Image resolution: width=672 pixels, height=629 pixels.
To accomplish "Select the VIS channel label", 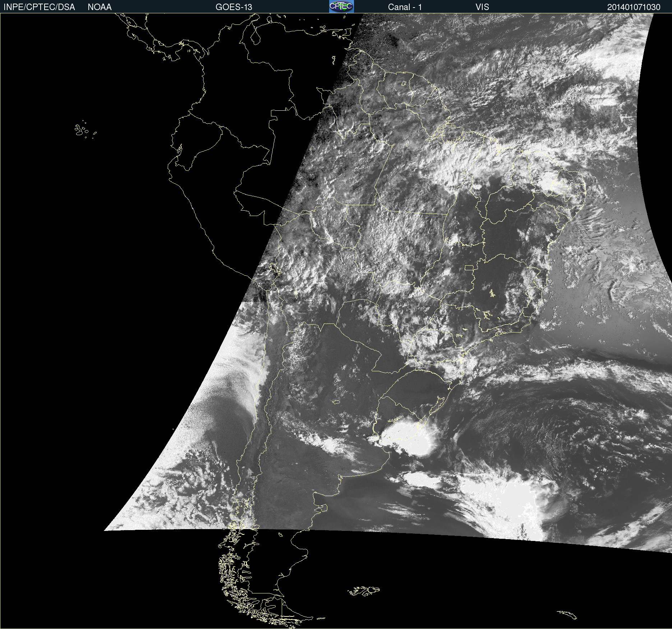I will 482,7.
